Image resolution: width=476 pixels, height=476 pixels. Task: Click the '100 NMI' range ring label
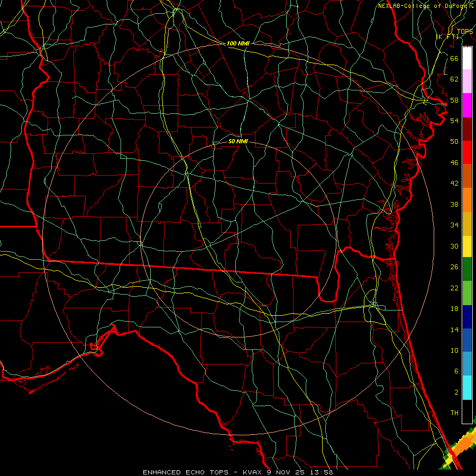pos(238,43)
